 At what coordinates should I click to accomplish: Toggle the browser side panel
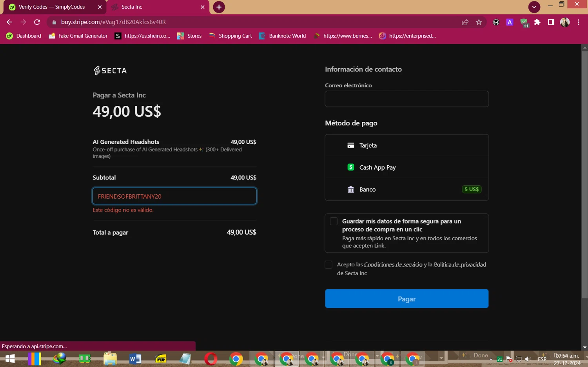click(551, 22)
